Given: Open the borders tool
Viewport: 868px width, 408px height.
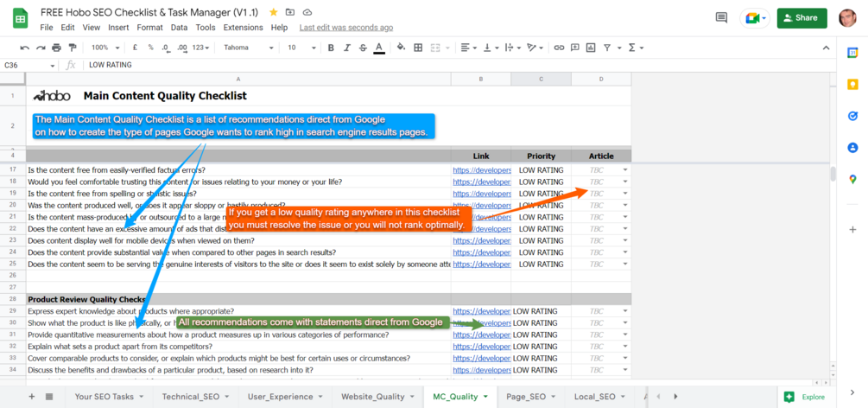Looking at the screenshot, I should [x=419, y=48].
